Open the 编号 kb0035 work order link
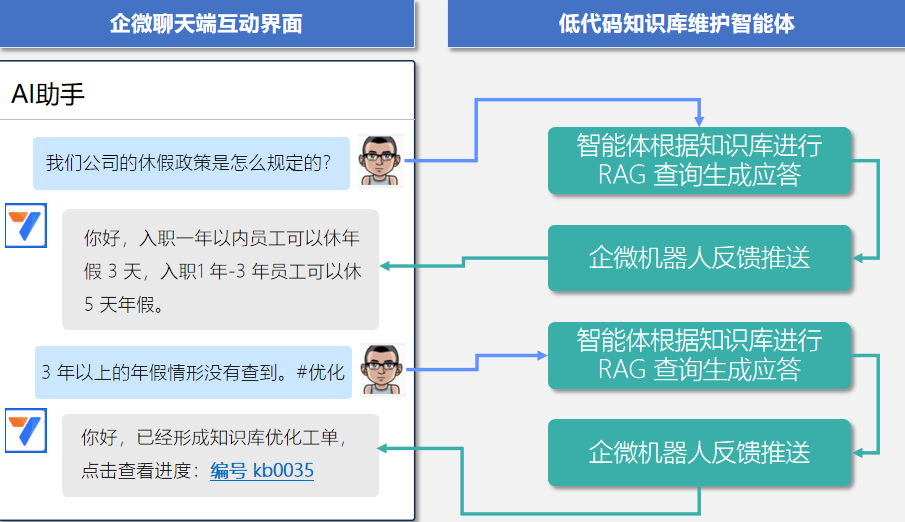This screenshot has height=522, width=905. [262, 471]
